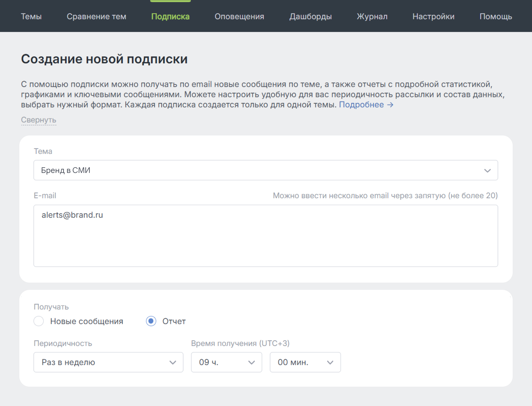Image resolution: width=532 pixels, height=406 pixels.
Task: Click chevron icon in minutes selector
Action: 330,362
